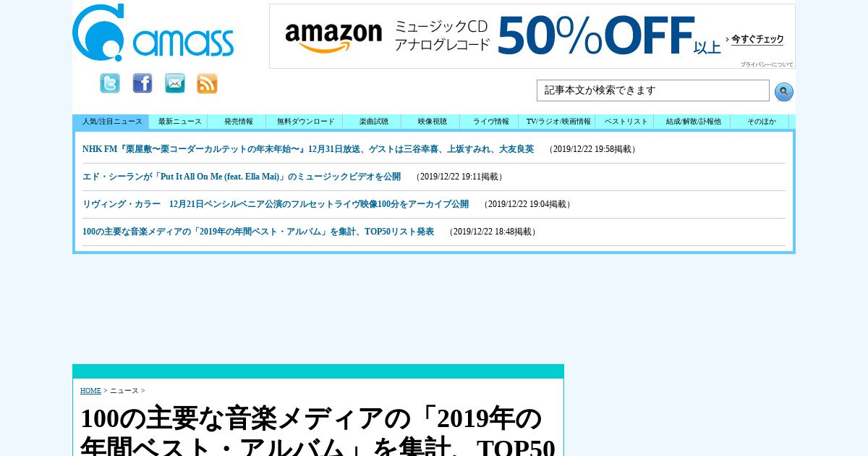Click the email envelope icon
868x456 pixels.
pyautogui.click(x=175, y=83)
